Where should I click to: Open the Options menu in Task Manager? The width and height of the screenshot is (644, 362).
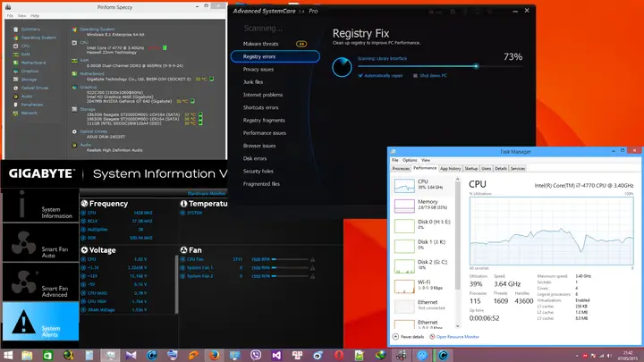pyautogui.click(x=410, y=160)
